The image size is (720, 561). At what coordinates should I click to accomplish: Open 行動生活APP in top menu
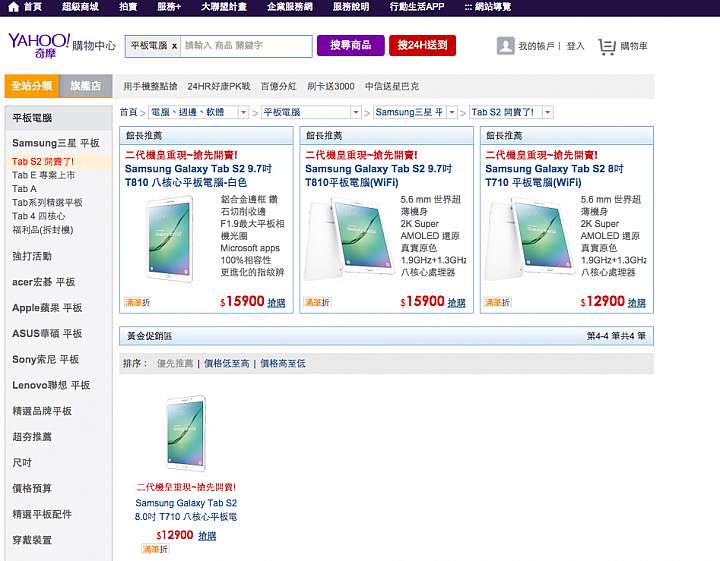pyautogui.click(x=417, y=7)
